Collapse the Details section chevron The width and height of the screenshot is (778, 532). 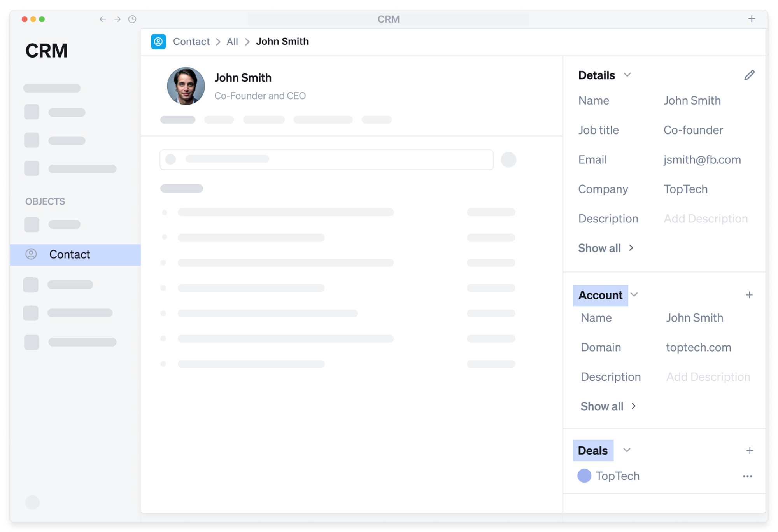627,75
